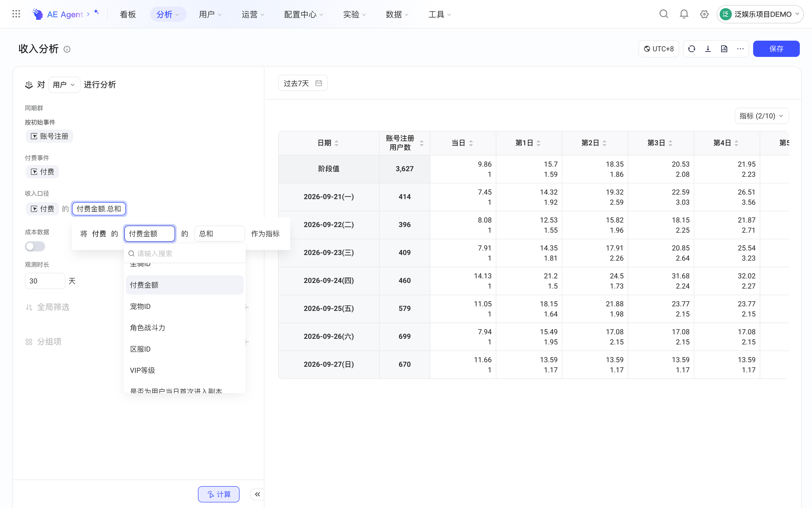
Task: Open the settings gear icon
Action: (704, 14)
